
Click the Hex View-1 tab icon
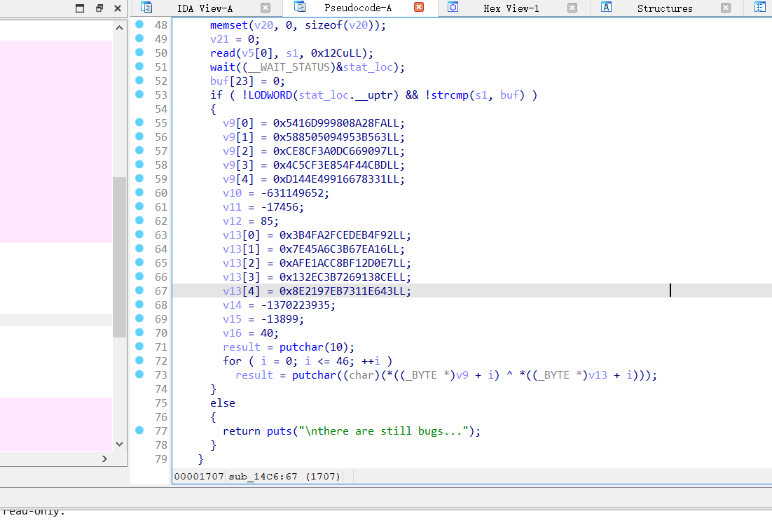453,8
